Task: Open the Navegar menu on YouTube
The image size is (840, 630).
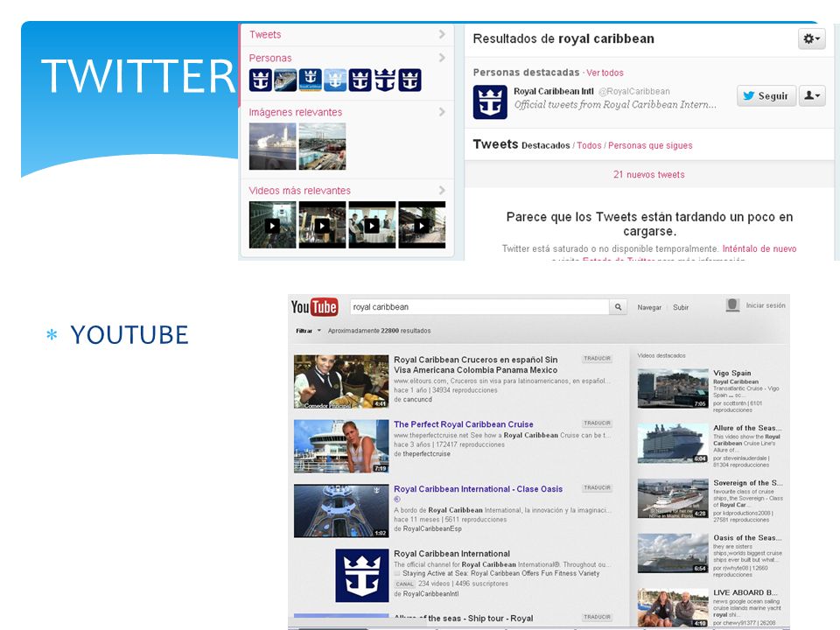Action: pyautogui.click(x=649, y=307)
